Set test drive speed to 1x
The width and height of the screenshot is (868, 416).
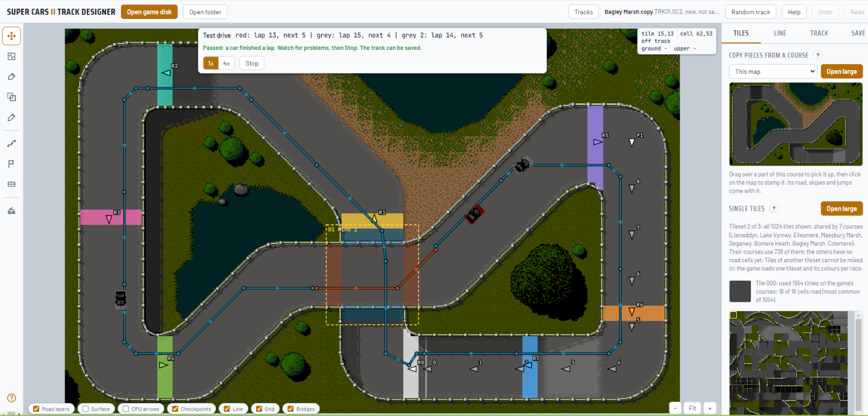[211, 64]
